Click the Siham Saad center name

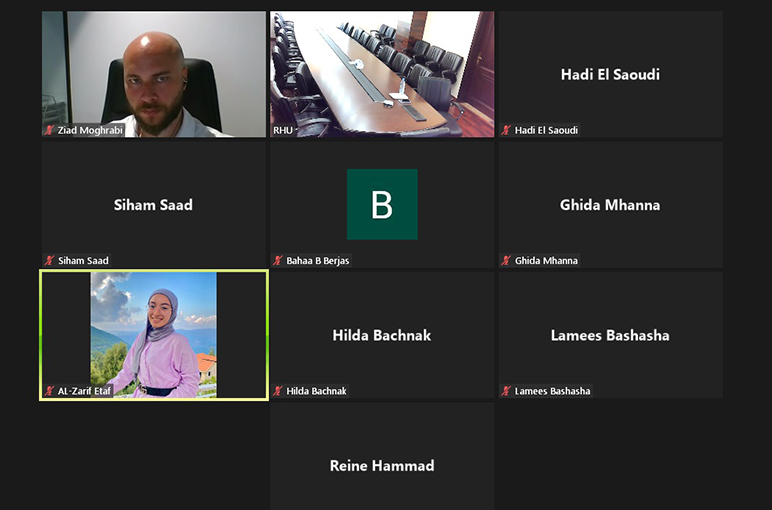tap(153, 205)
